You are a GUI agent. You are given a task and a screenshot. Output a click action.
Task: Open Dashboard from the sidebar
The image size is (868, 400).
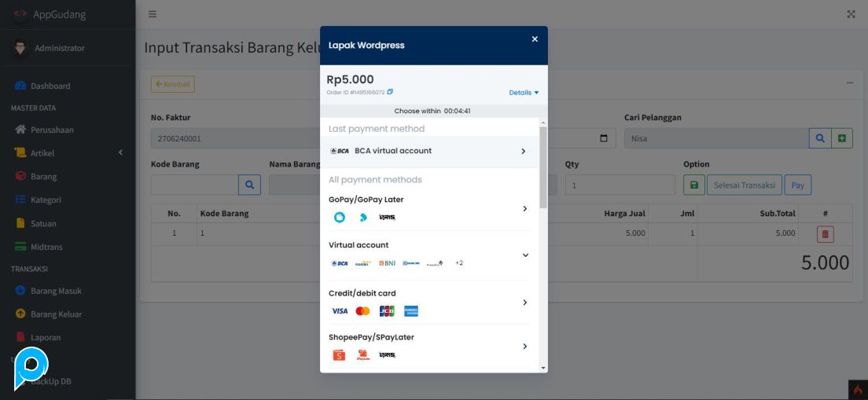pos(50,86)
